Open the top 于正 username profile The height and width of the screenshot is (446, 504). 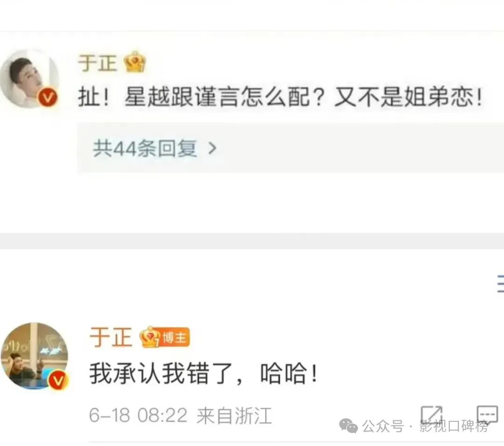(x=97, y=63)
